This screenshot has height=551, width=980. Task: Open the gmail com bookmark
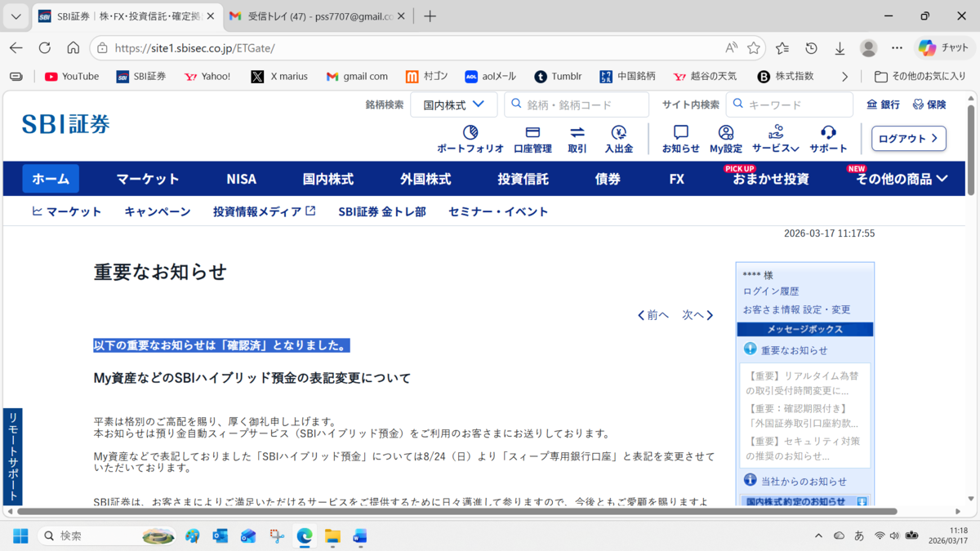pyautogui.click(x=357, y=76)
